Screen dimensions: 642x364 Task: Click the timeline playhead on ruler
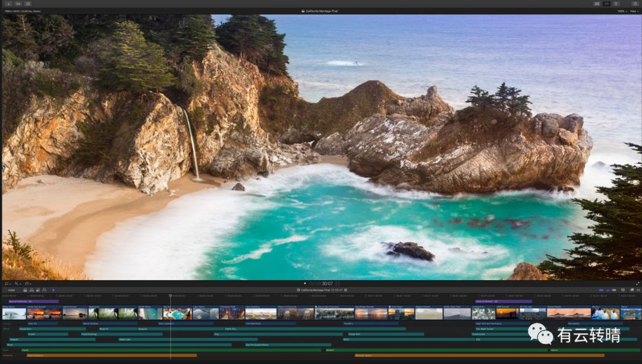click(171, 295)
